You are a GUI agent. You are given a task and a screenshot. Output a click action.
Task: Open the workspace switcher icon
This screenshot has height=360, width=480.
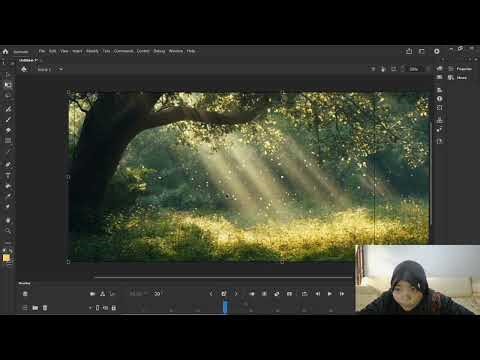(422, 51)
